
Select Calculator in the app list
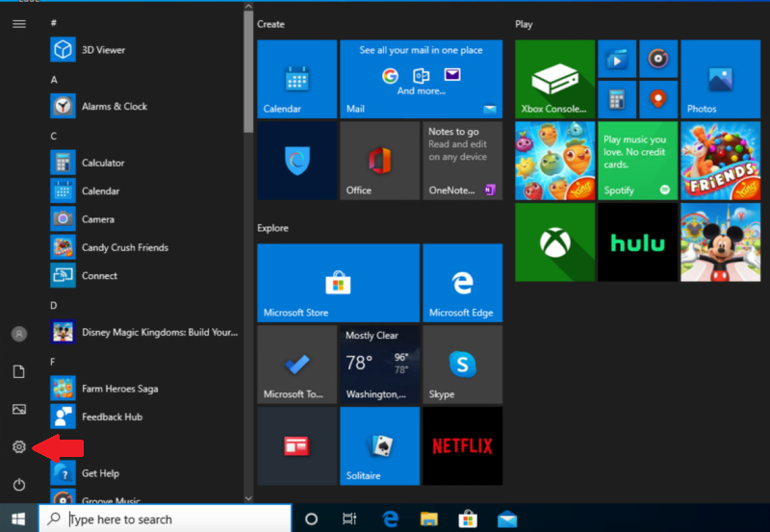[103, 164]
